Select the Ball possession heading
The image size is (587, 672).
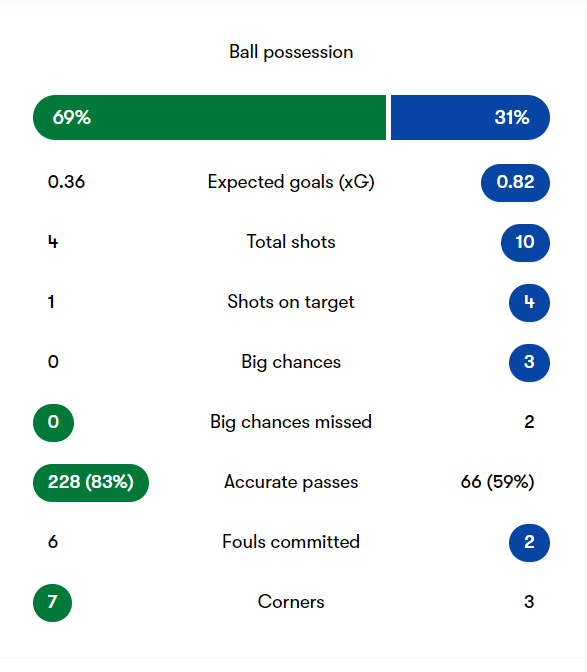[x=291, y=52]
